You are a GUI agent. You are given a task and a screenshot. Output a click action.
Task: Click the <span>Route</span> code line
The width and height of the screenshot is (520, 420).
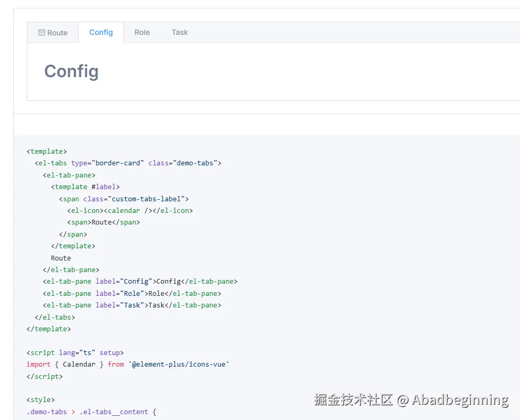(103, 222)
